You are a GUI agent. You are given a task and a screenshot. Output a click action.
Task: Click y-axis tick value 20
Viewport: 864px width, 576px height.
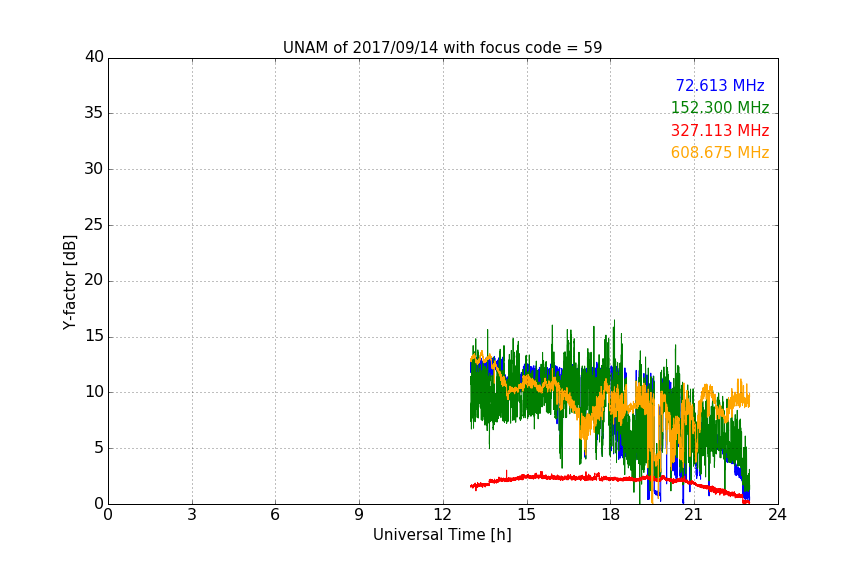[x=94, y=281]
